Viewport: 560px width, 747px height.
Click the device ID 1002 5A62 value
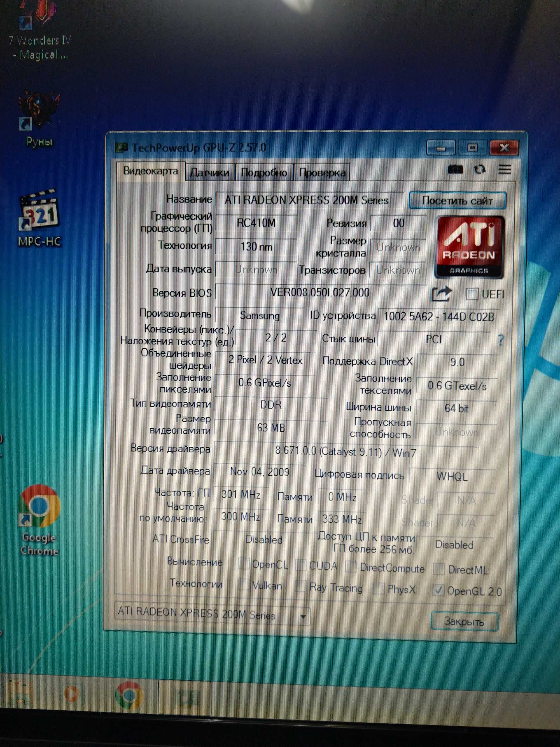(x=438, y=317)
